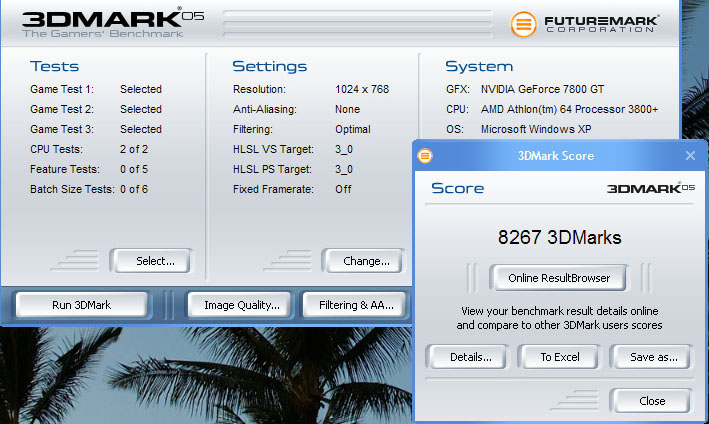Click the 'Tests' section heading
The image size is (709, 424).
pyautogui.click(x=54, y=66)
